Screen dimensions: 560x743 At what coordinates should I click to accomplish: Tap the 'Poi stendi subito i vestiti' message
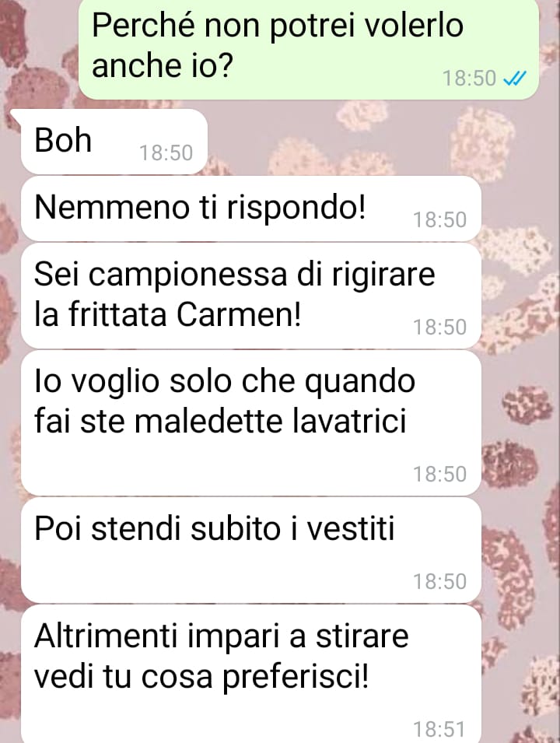click(x=251, y=550)
